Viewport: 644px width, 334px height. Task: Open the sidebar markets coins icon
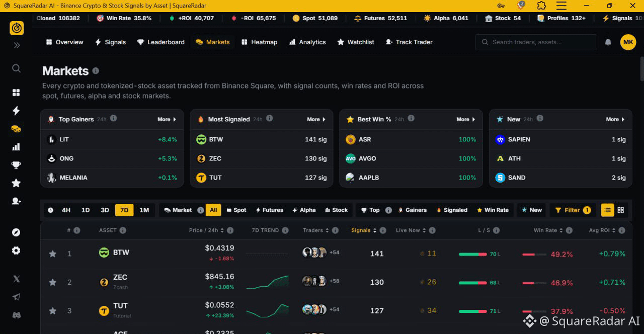click(16, 129)
